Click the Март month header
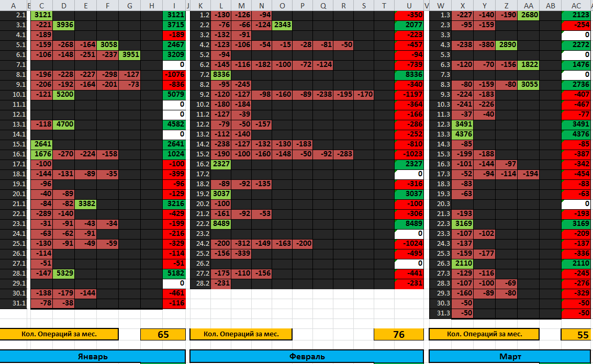This screenshot has width=593, height=364. 510,356
